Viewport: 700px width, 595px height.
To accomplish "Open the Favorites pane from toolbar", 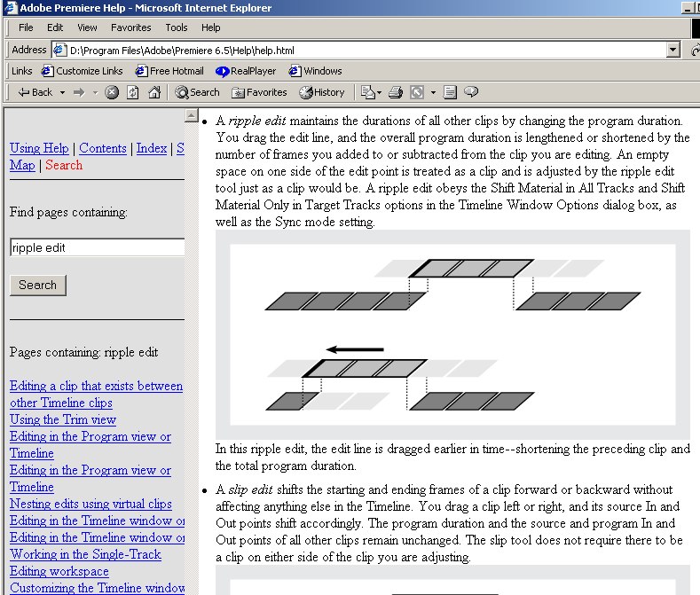I will 259,92.
